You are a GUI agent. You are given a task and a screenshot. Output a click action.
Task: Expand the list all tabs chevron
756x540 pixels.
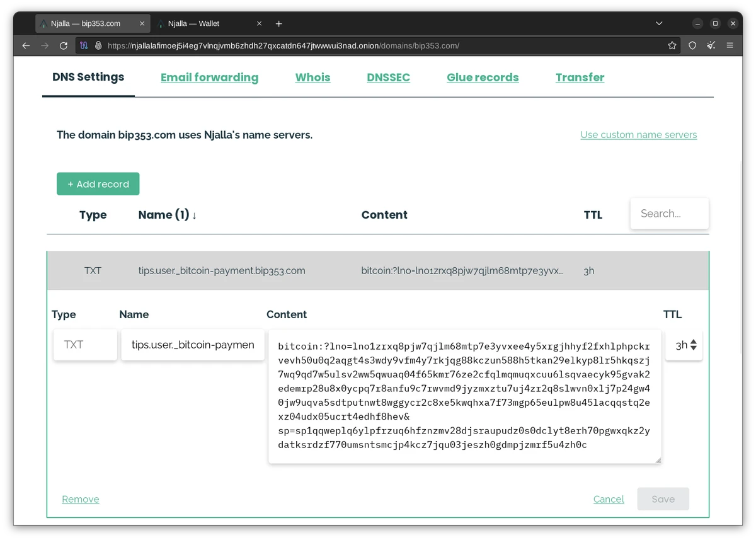[659, 23]
